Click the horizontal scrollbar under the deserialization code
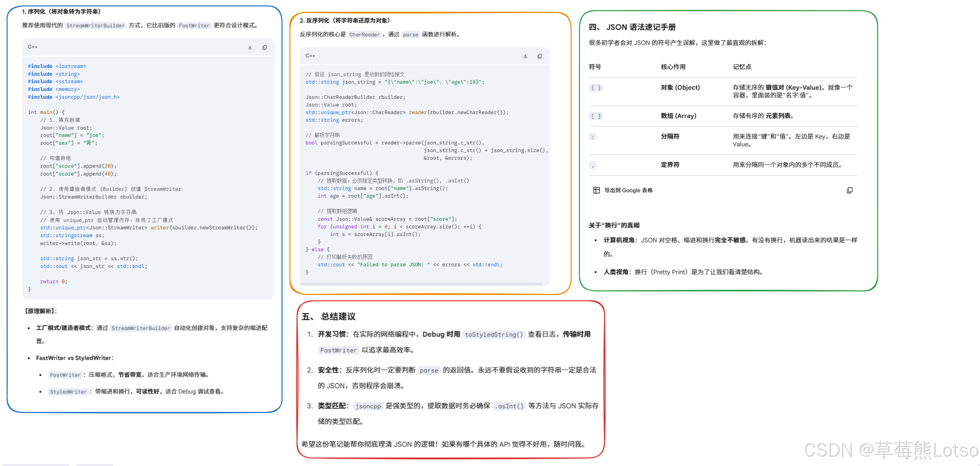 pos(421,284)
